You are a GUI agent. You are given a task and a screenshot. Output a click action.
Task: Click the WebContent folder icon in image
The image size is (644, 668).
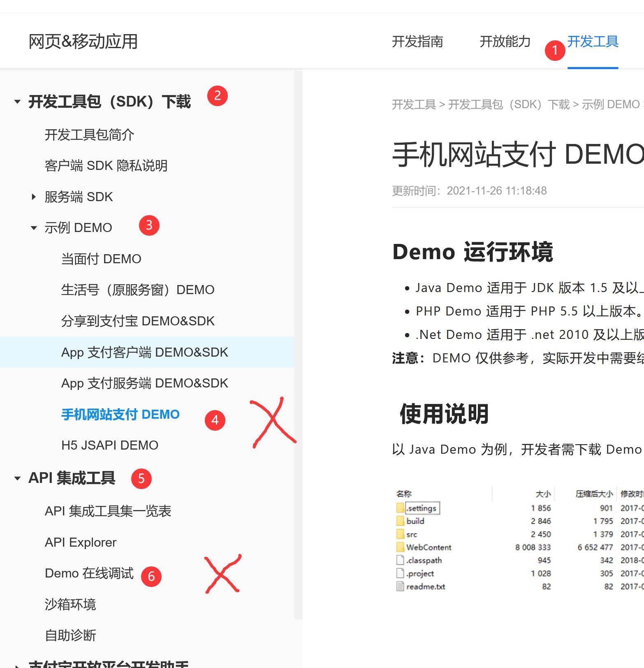(x=400, y=547)
